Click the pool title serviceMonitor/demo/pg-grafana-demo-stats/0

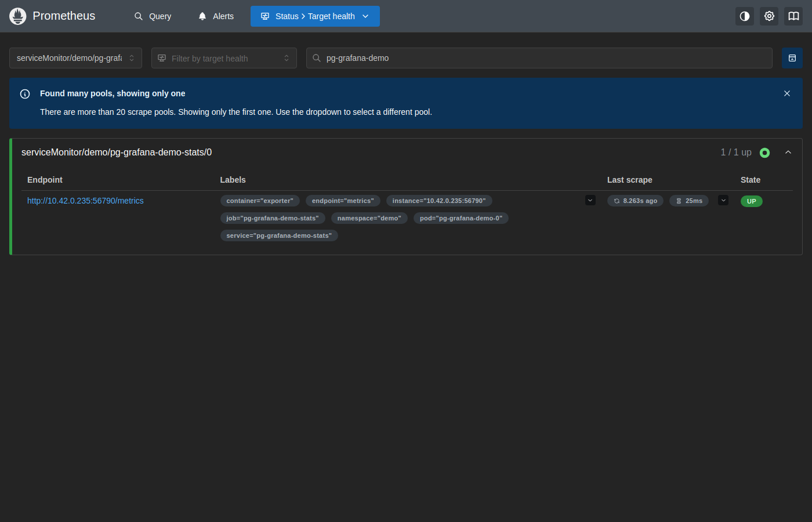(117, 152)
